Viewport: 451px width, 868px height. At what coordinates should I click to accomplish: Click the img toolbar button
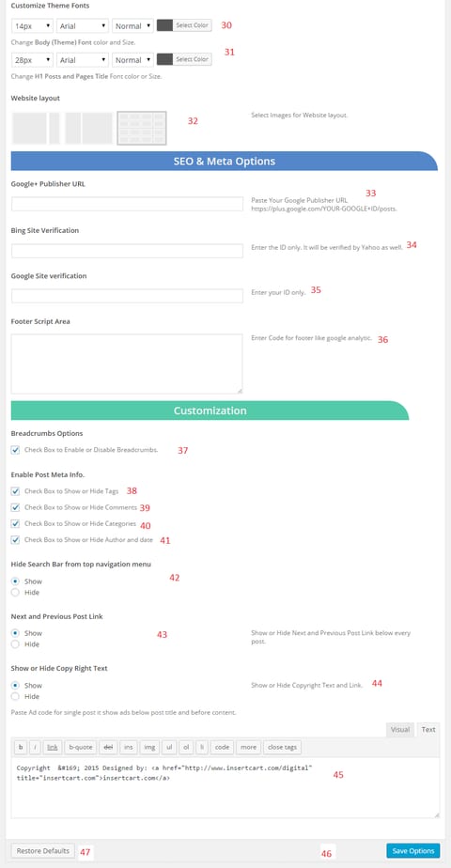[x=149, y=747]
